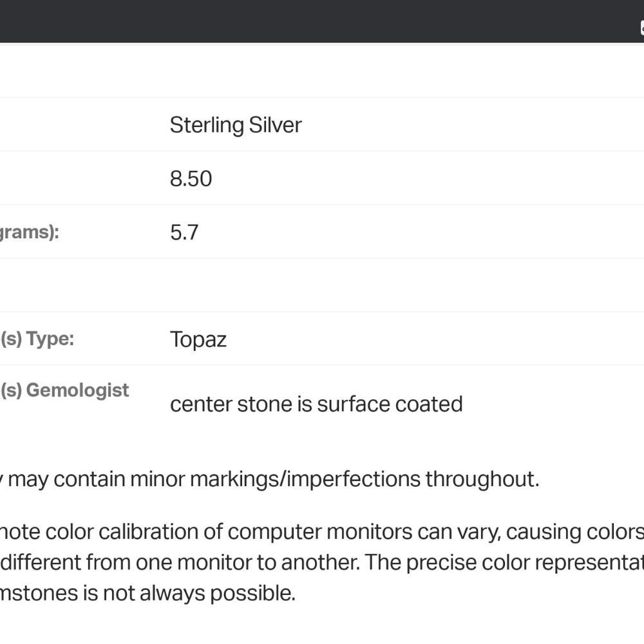Click the partially visible icon in the dark header

click(641, 27)
